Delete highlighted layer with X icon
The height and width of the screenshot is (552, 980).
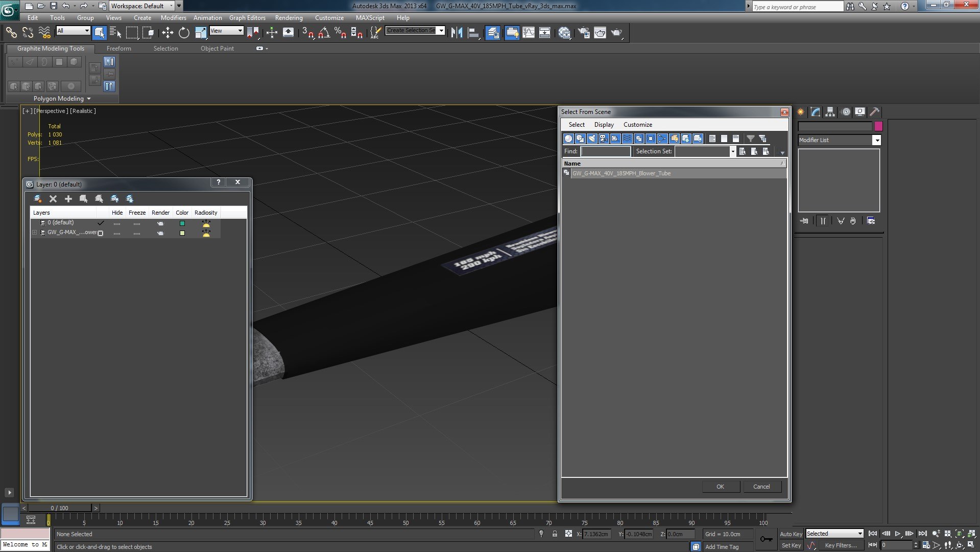tap(53, 199)
